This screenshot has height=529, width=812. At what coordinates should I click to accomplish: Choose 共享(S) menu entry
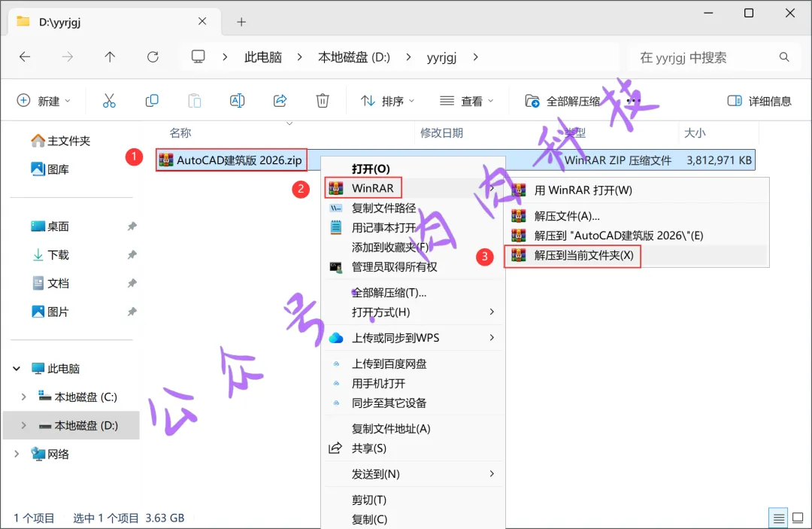(414, 448)
